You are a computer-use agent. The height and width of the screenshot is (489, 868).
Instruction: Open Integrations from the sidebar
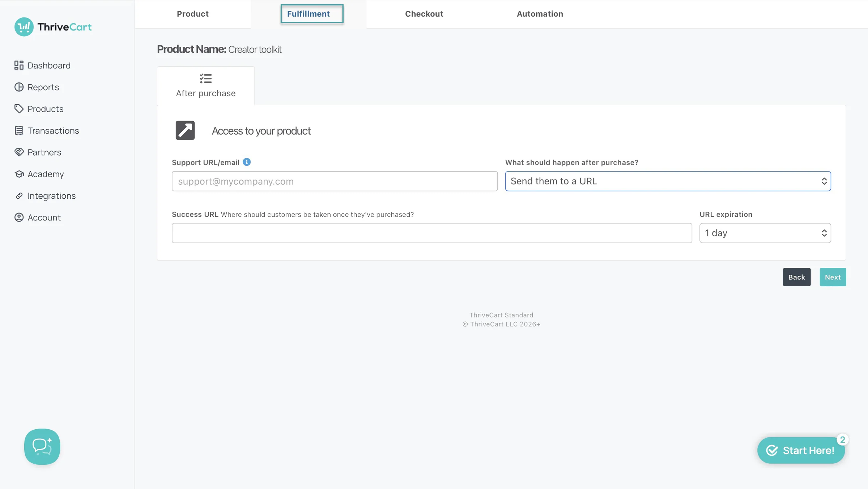(x=45, y=195)
